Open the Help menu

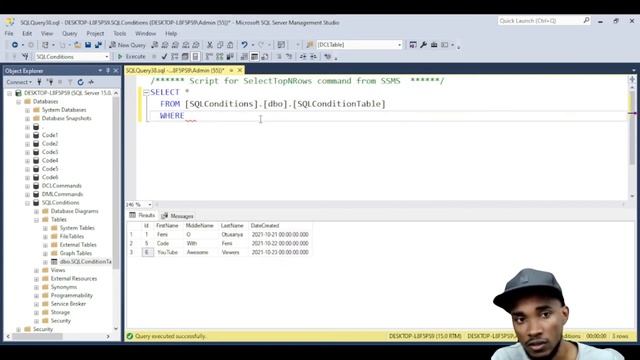coord(171,33)
